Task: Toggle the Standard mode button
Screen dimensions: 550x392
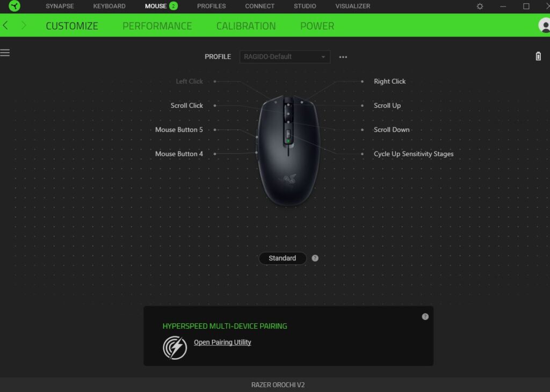Action: [283, 258]
